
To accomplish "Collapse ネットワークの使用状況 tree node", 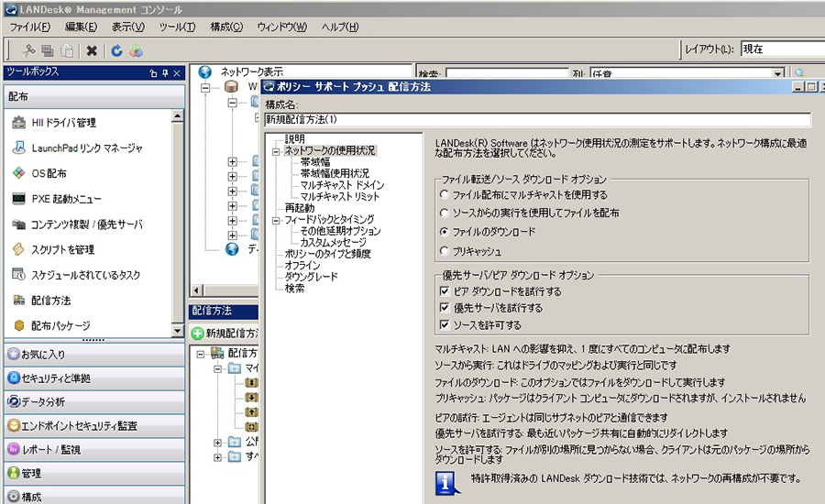I will click(276, 150).
